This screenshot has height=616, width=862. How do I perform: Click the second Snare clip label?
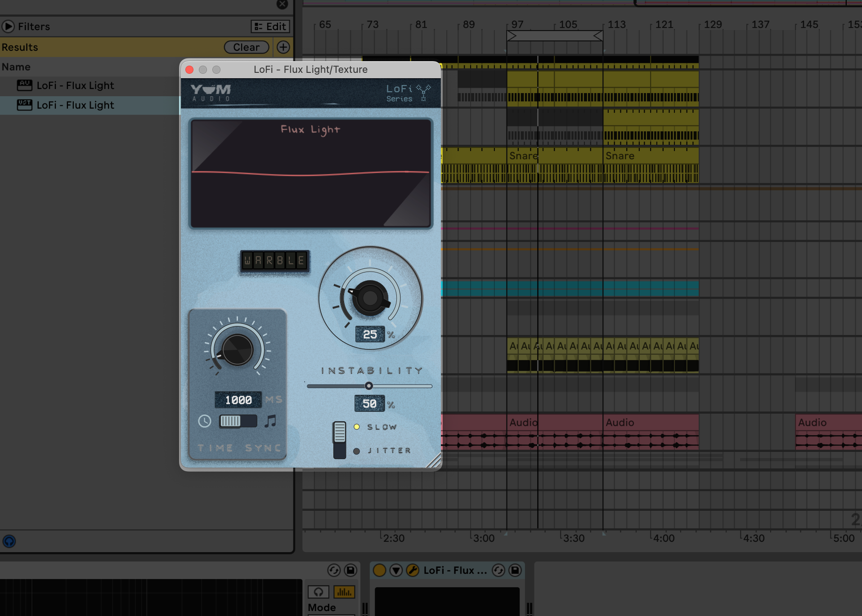[x=620, y=156]
